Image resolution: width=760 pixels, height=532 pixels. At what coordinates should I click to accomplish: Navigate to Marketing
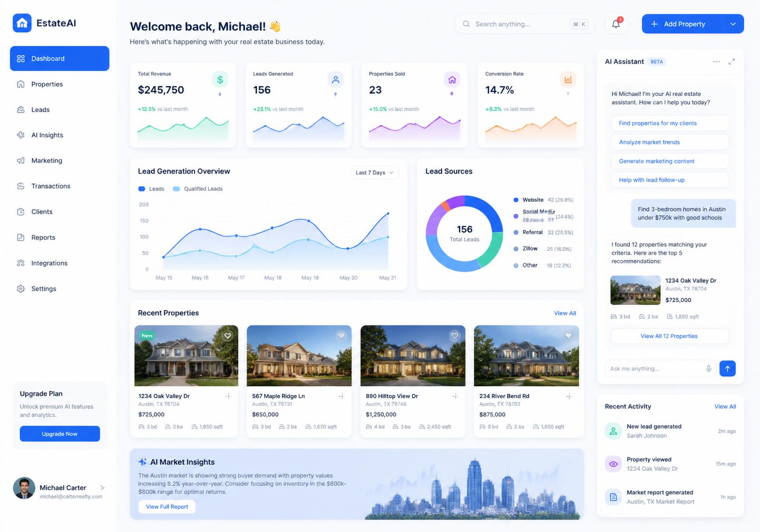(59, 161)
